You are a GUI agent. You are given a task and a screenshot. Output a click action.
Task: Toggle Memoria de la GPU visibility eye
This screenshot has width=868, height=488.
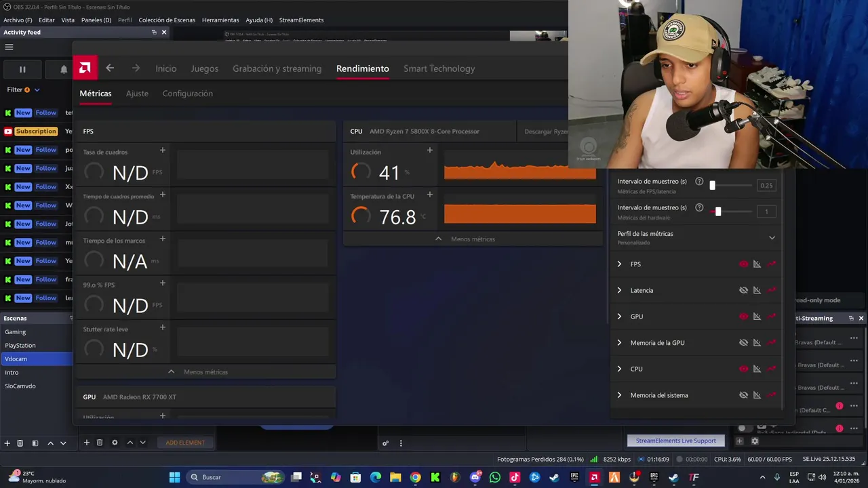coord(743,343)
